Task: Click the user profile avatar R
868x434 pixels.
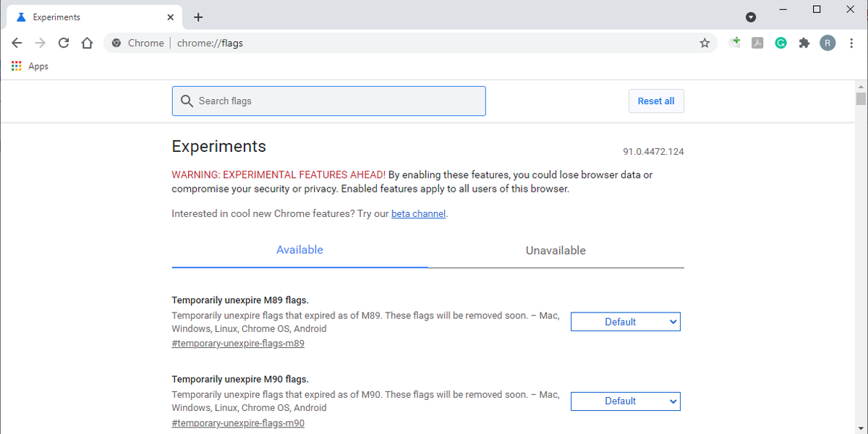Action: (x=827, y=43)
